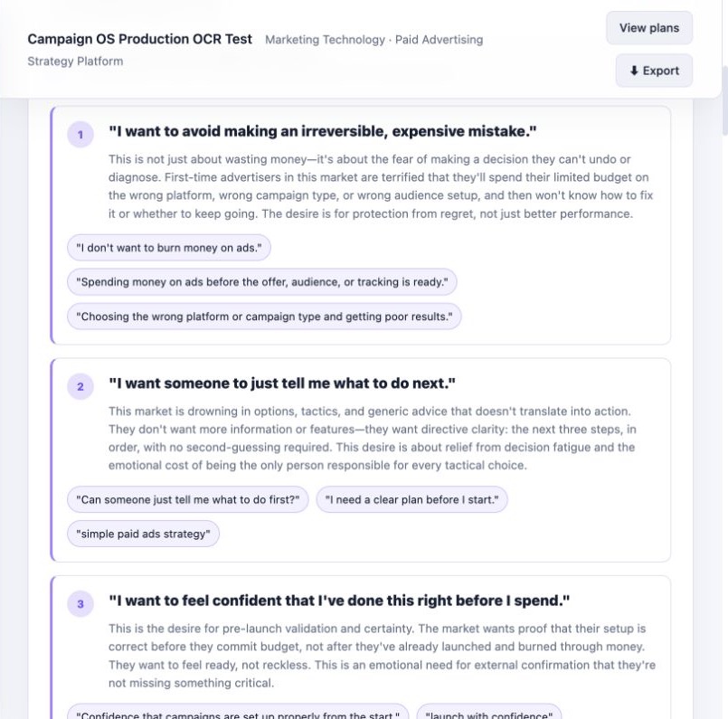
Task: Click the View plans button
Action: pos(649,28)
